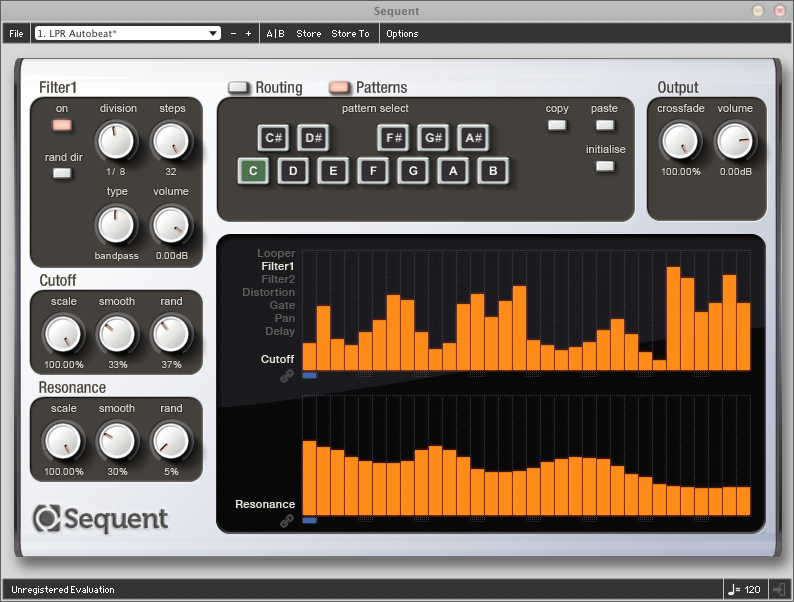The height and width of the screenshot is (602, 794).
Task: Open the Options menu
Action: point(402,33)
